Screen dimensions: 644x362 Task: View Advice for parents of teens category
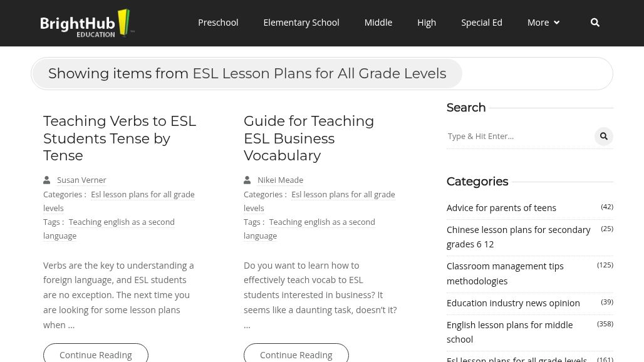[501, 207]
